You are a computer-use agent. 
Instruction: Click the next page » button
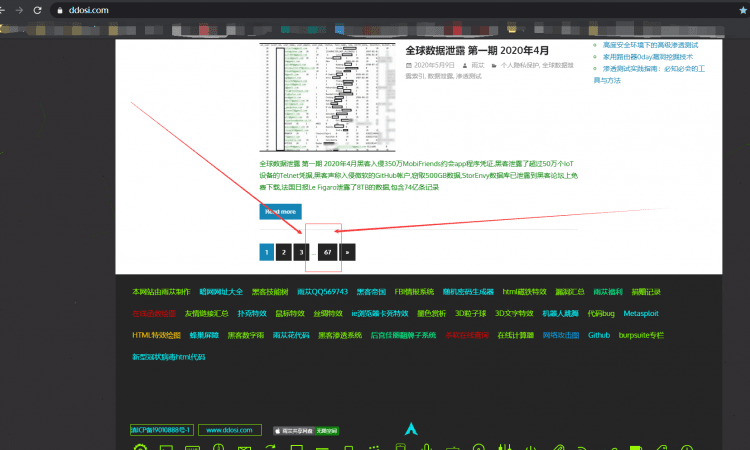coord(347,252)
